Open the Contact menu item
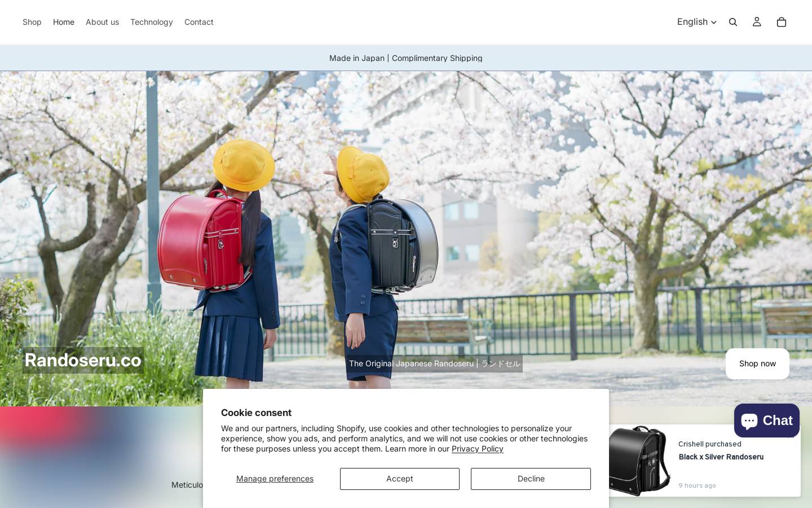The width and height of the screenshot is (812, 508). click(x=199, y=22)
